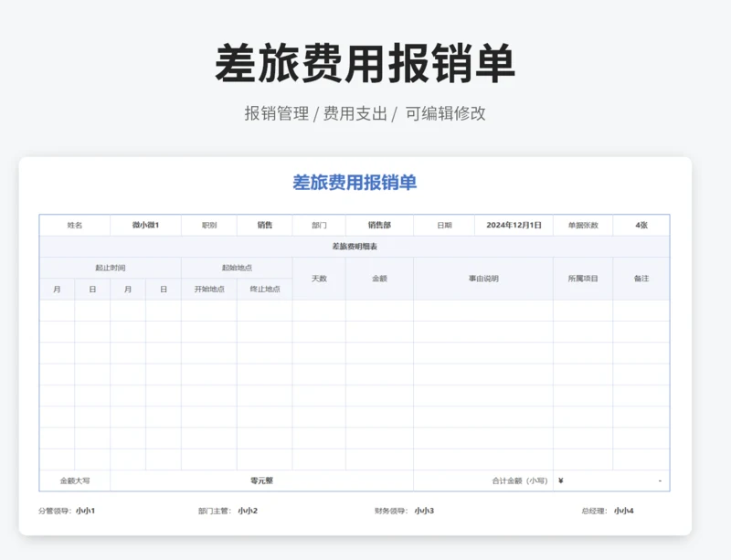Click the 部门主管 signature label

(215, 511)
